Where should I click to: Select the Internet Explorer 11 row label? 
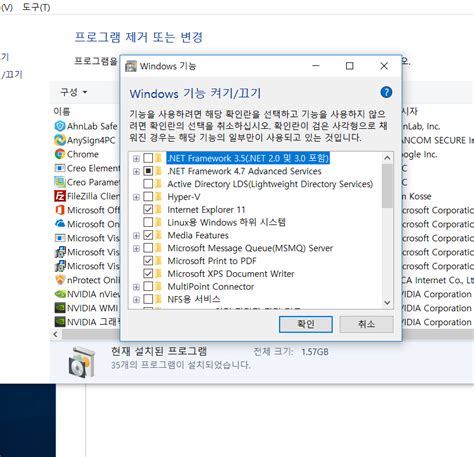tap(206, 209)
